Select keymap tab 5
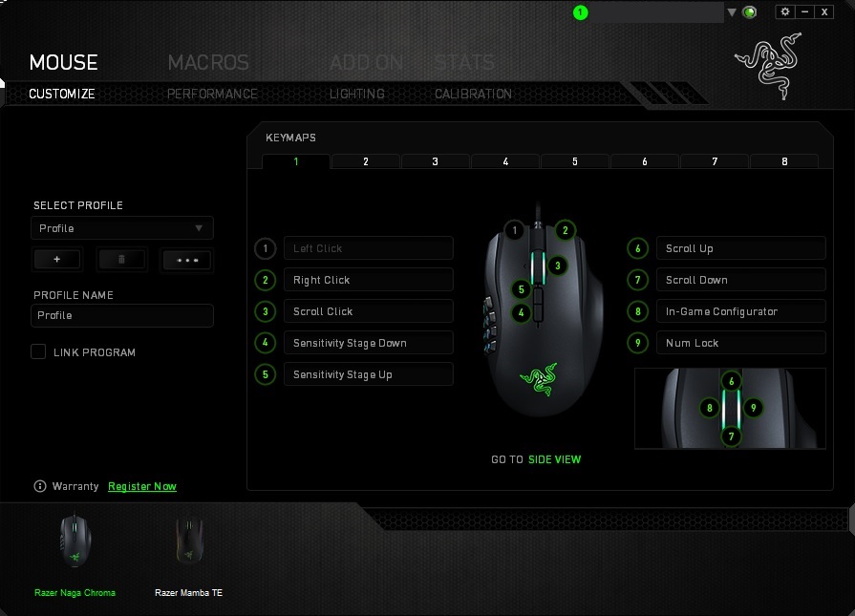The height and width of the screenshot is (616, 855). click(575, 161)
